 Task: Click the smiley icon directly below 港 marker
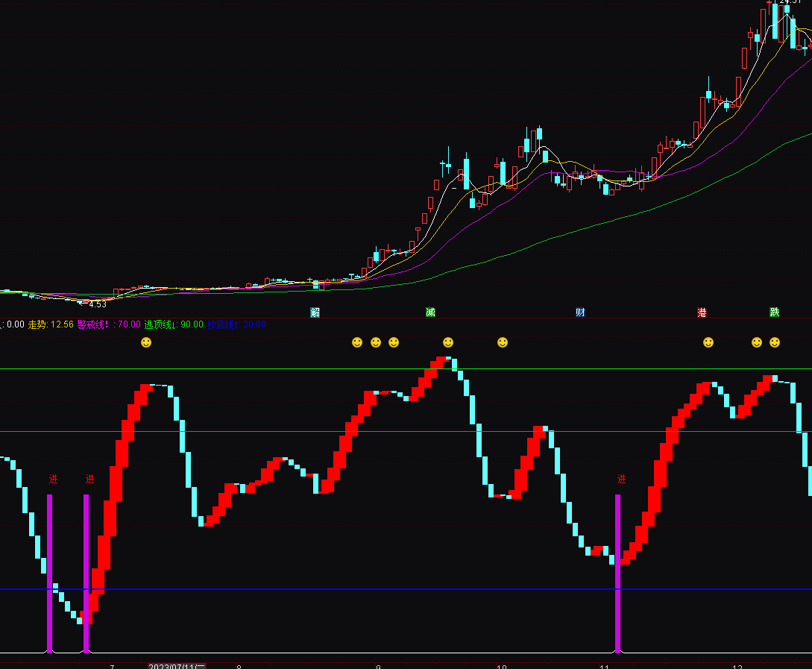tap(708, 342)
